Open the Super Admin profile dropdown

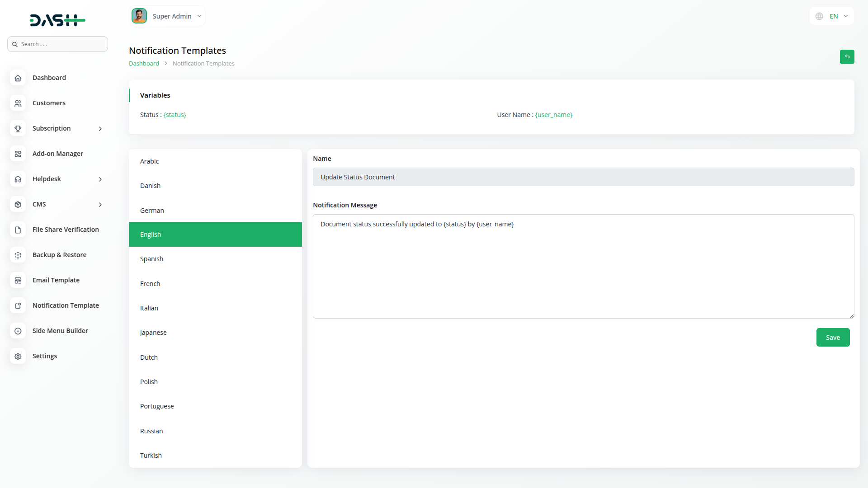[x=167, y=16]
